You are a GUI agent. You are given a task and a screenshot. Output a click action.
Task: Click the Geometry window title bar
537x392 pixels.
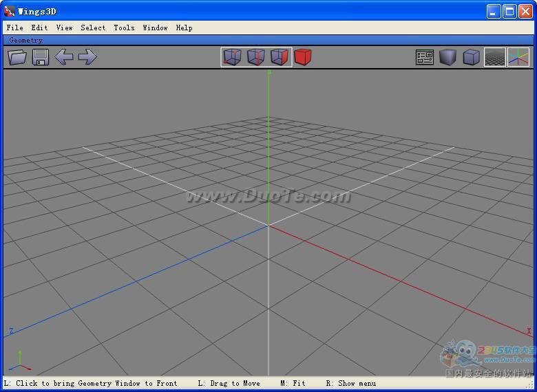[x=268, y=40]
